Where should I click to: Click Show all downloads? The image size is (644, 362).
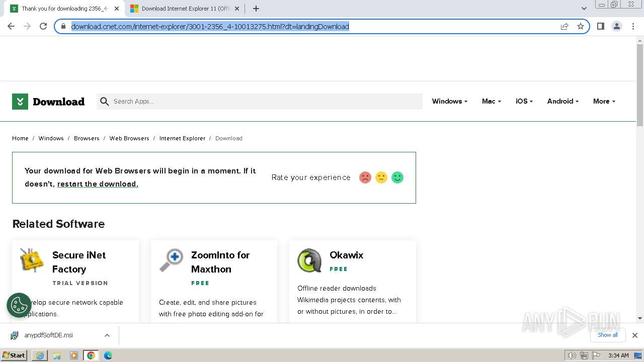[x=608, y=335]
